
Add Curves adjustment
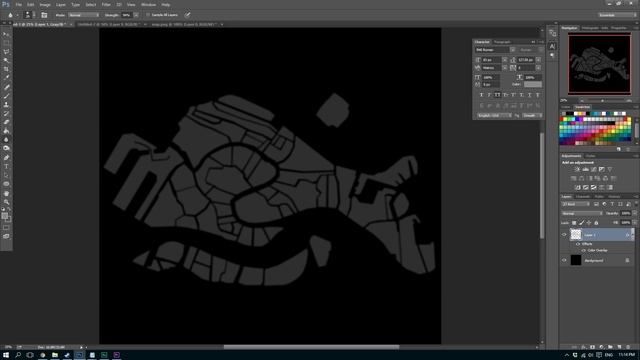pos(593,169)
